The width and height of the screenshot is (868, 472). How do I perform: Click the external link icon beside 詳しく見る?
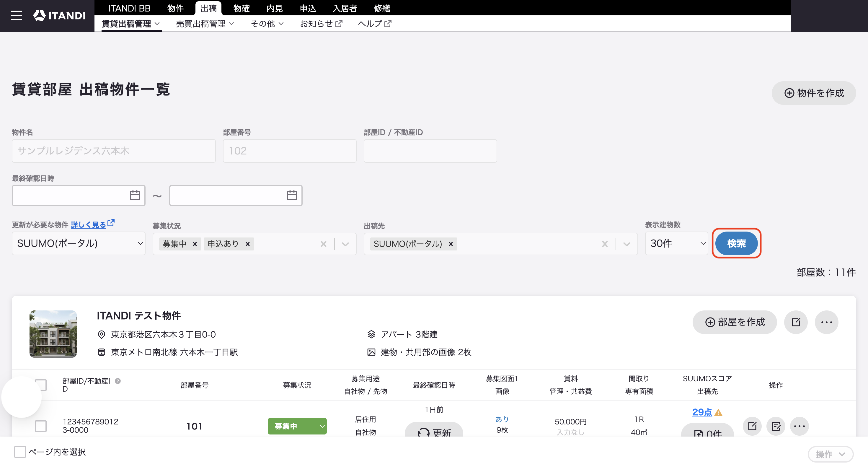pos(111,223)
